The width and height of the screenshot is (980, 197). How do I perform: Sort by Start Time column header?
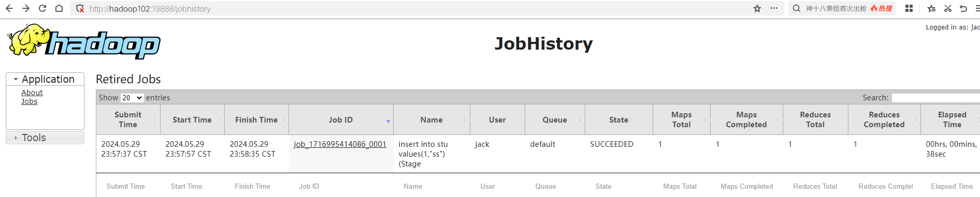[192, 119]
